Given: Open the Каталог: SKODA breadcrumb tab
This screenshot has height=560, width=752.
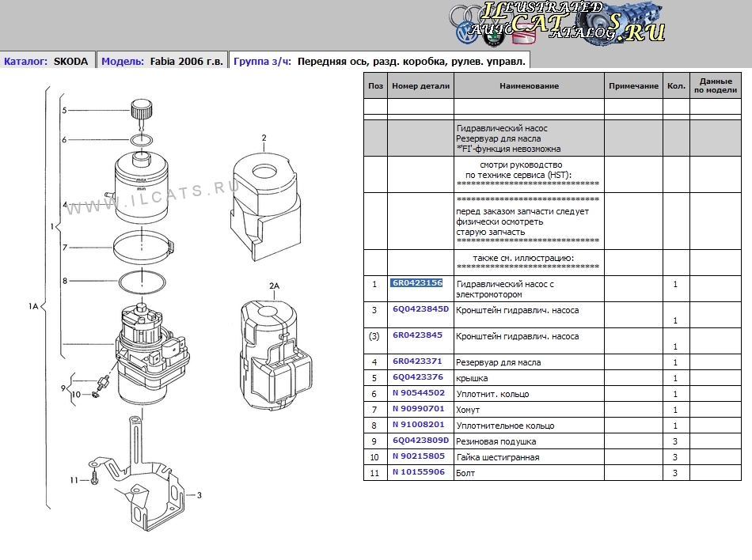Looking at the screenshot, I should pyautogui.click(x=47, y=61).
